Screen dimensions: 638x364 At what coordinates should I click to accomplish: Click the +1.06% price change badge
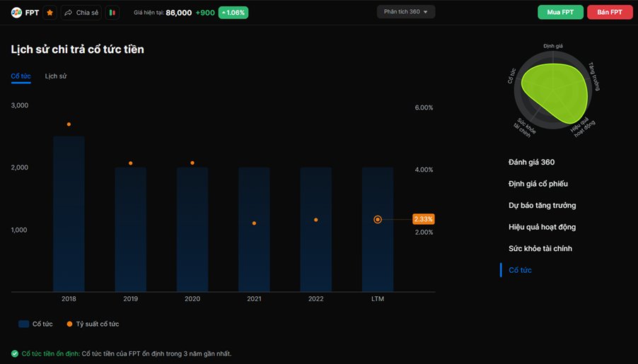click(x=233, y=13)
